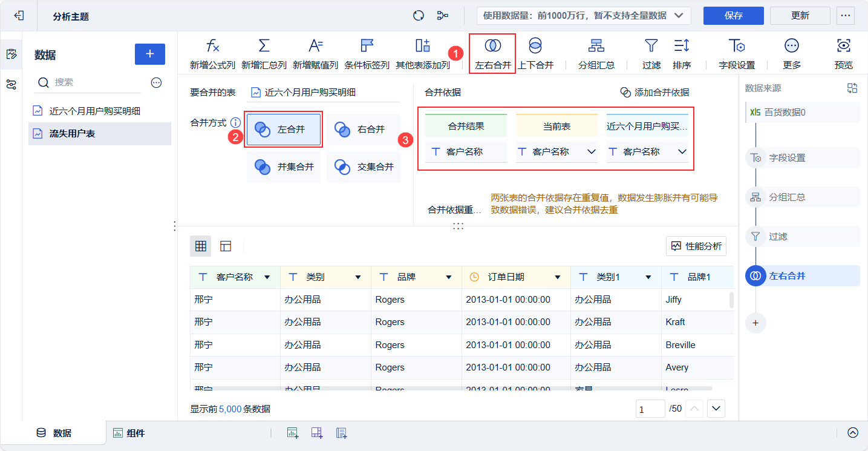The image size is (868, 451).
Task: Open the 更多 tools menu
Action: point(792,54)
